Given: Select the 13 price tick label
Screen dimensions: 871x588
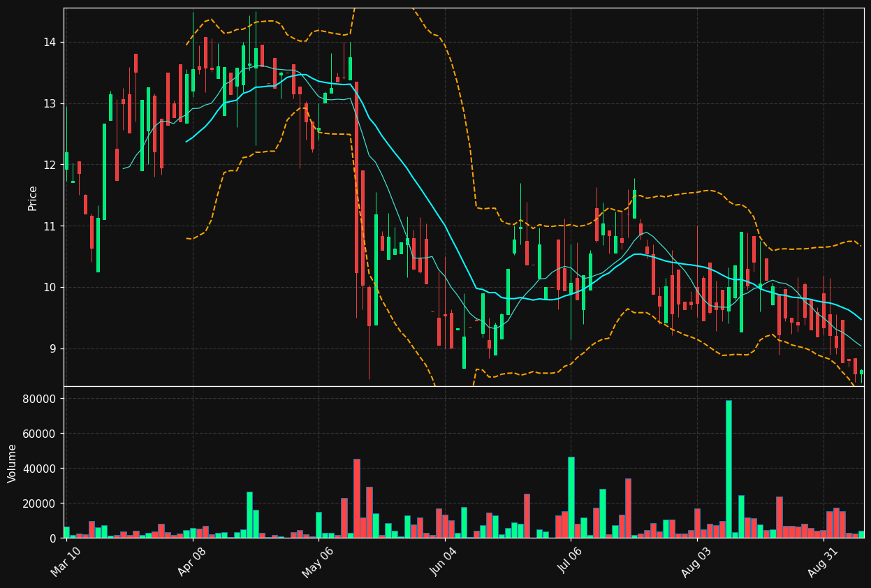Looking at the screenshot, I should coord(50,104).
